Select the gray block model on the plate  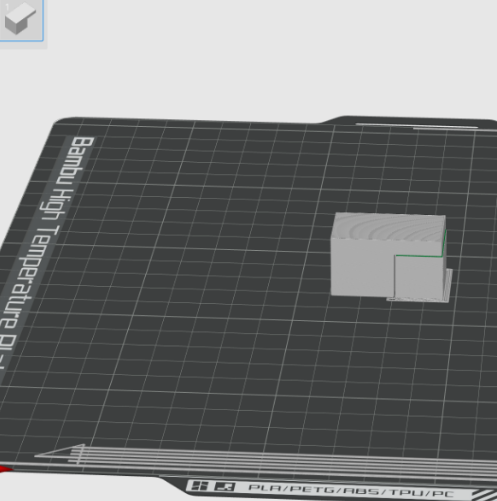391,257
